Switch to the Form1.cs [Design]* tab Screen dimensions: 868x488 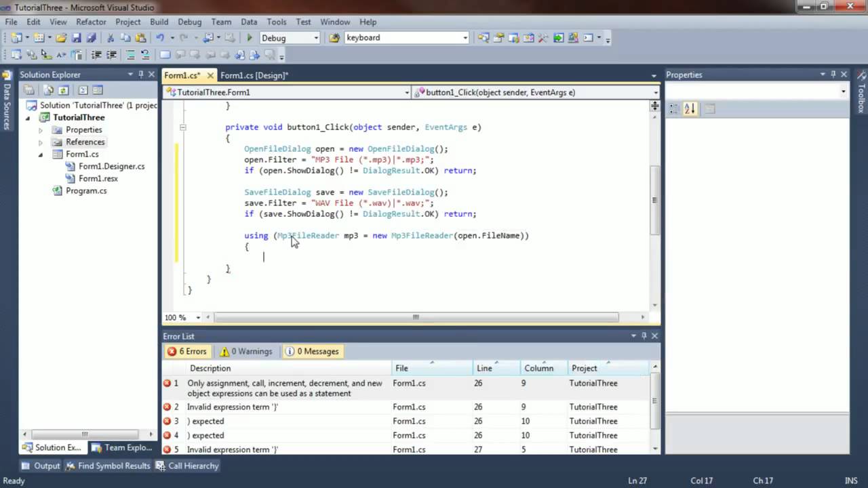pos(254,75)
